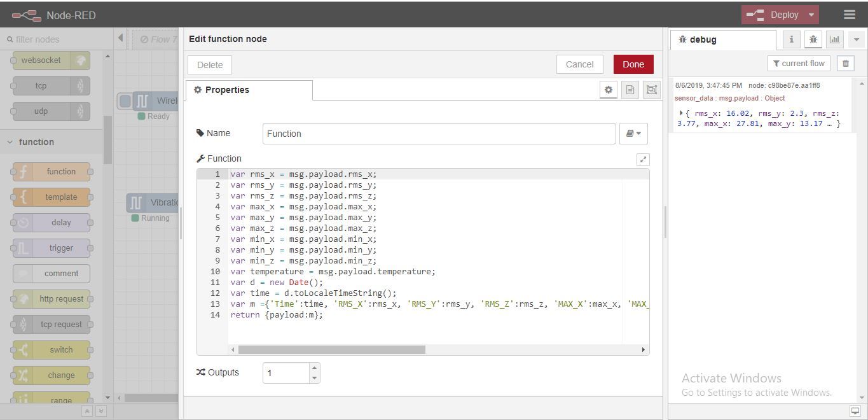
Task: Expand the function code editor to fullscreen
Action: click(643, 160)
